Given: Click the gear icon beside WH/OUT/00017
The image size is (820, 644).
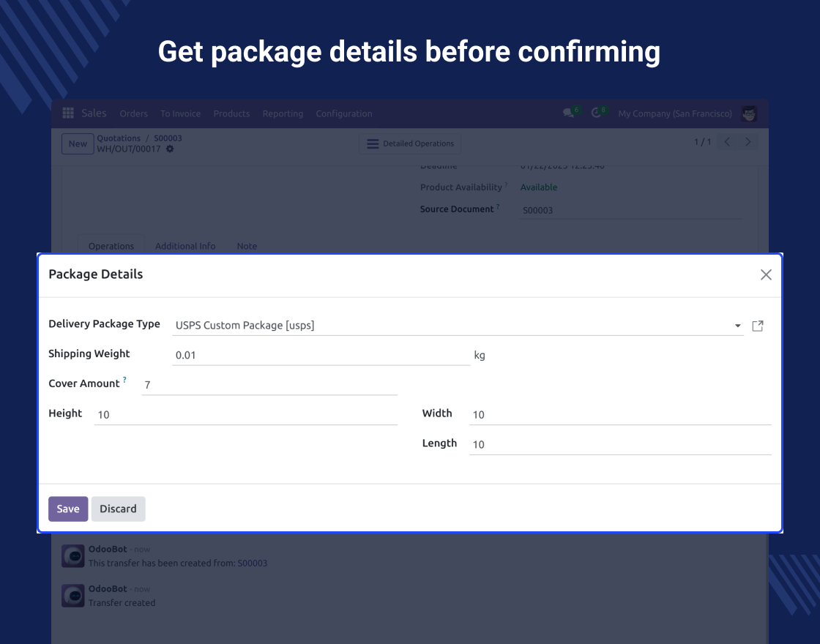Looking at the screenshot, I should pos(170,149).
